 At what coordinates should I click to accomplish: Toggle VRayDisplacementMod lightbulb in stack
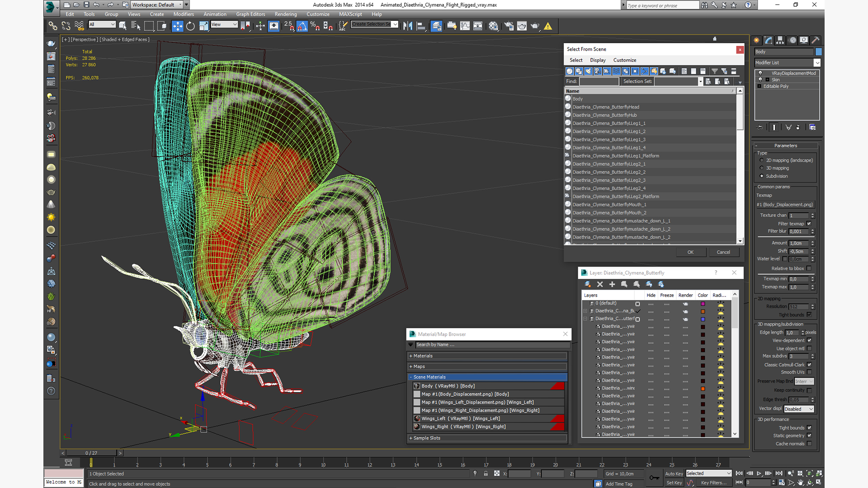760,73
